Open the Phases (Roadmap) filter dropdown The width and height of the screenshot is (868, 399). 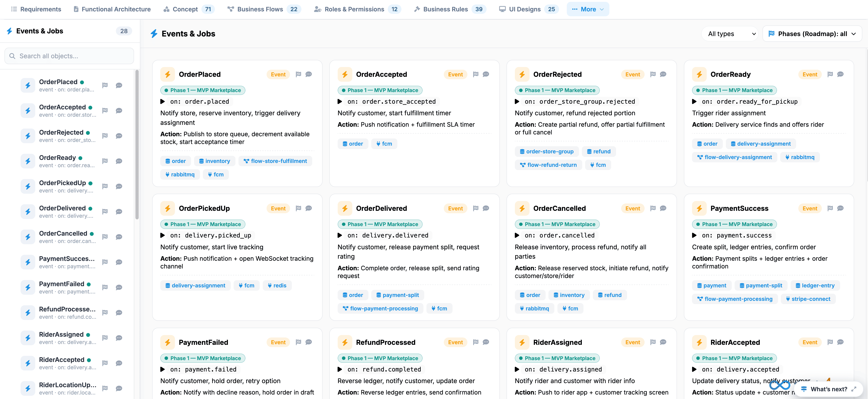coord(812,34)
